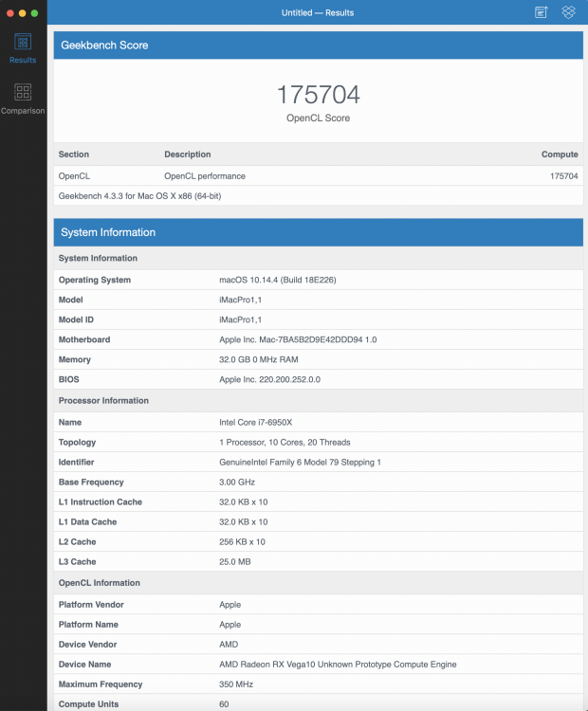Click the green zoom window button
This screenshot has height=711, width=588.
tap(34, 13)
